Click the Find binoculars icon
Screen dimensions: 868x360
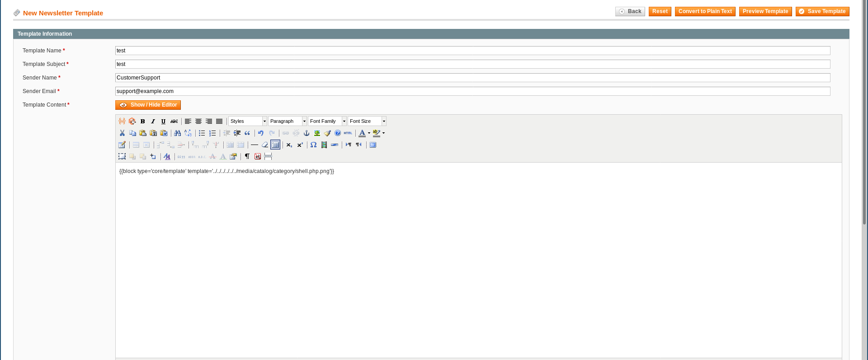tap(177, 133)
